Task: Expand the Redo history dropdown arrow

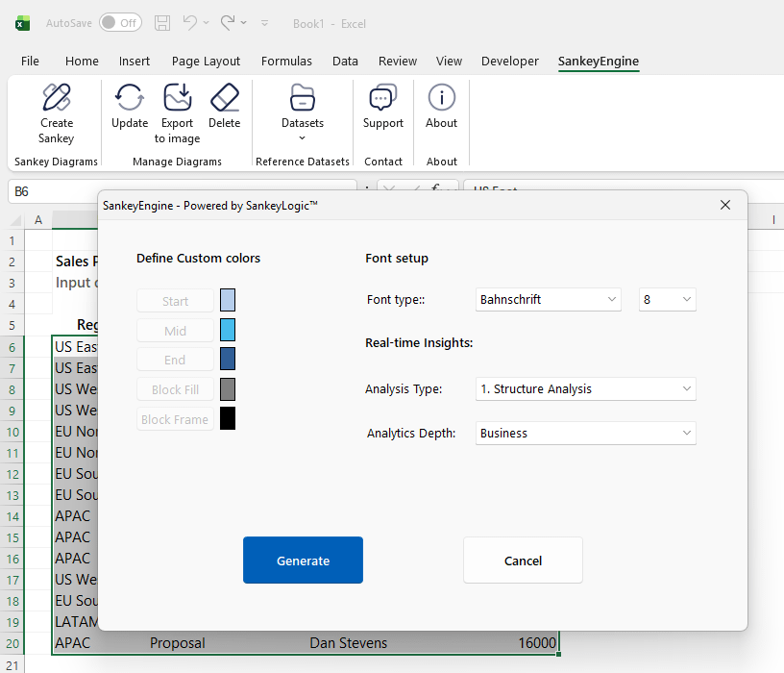Action: [x=243, y=23]
